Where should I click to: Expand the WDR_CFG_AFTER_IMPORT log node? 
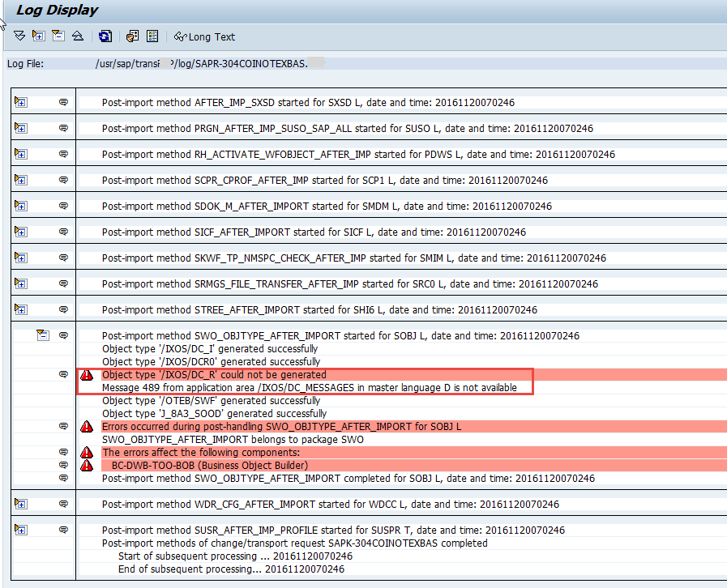point(21,504)
